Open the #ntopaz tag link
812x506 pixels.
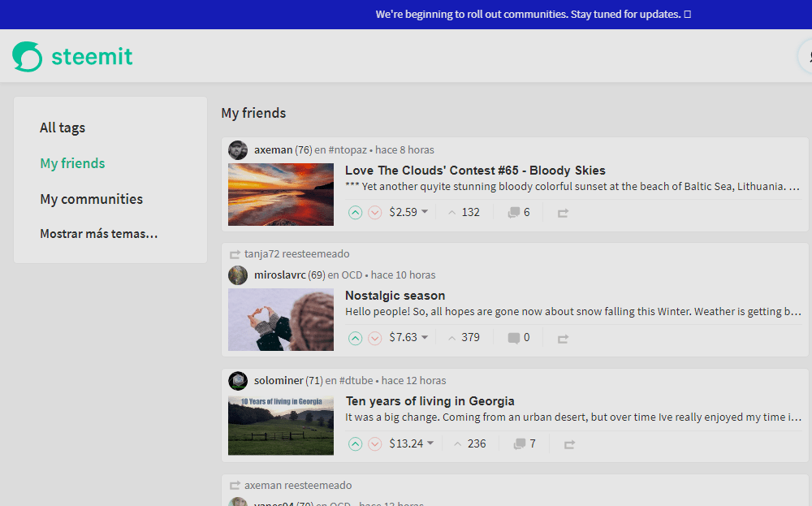348,150
